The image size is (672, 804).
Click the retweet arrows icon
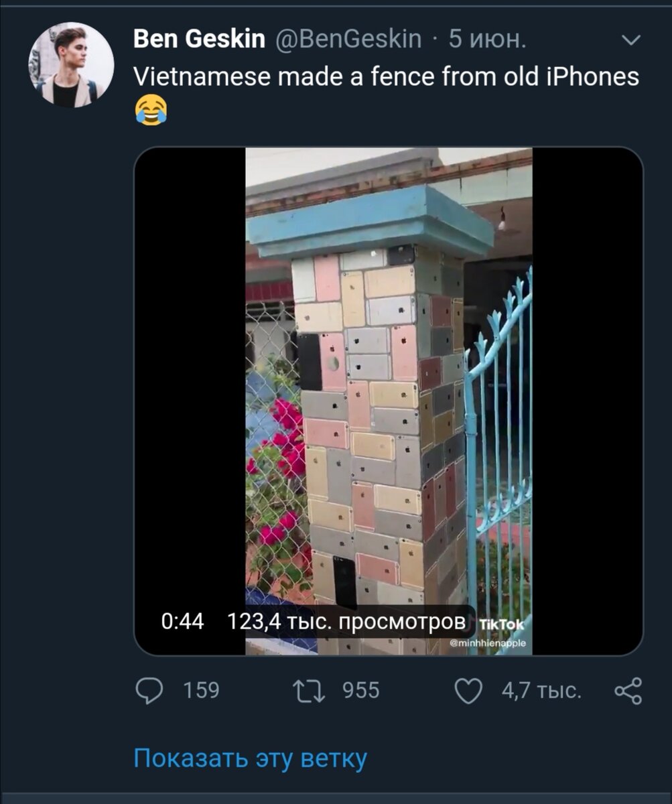tap(310, 691)
